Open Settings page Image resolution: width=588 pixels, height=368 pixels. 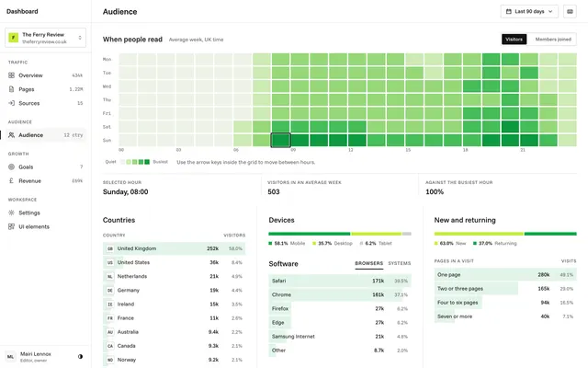click(45, 213)
